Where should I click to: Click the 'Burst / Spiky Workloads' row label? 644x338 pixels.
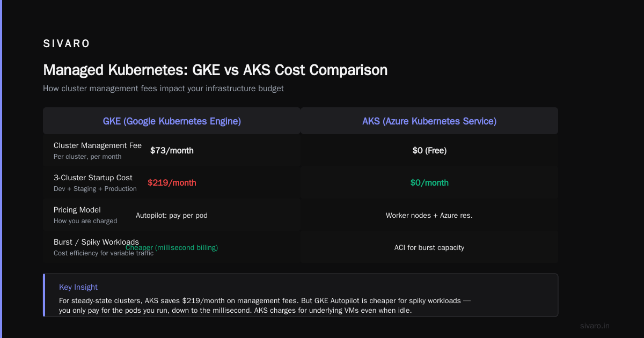point(96,242)
